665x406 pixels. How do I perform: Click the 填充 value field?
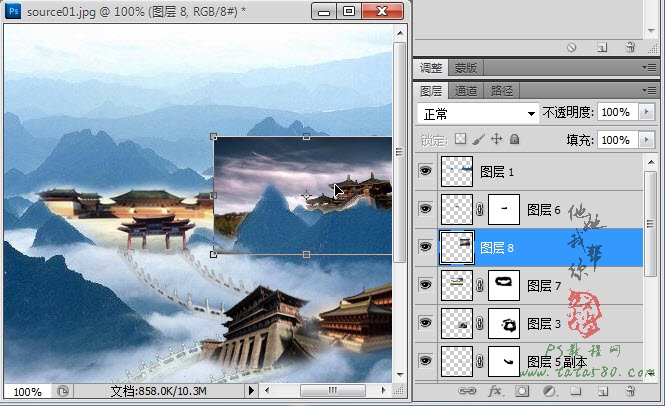[618, 140]
